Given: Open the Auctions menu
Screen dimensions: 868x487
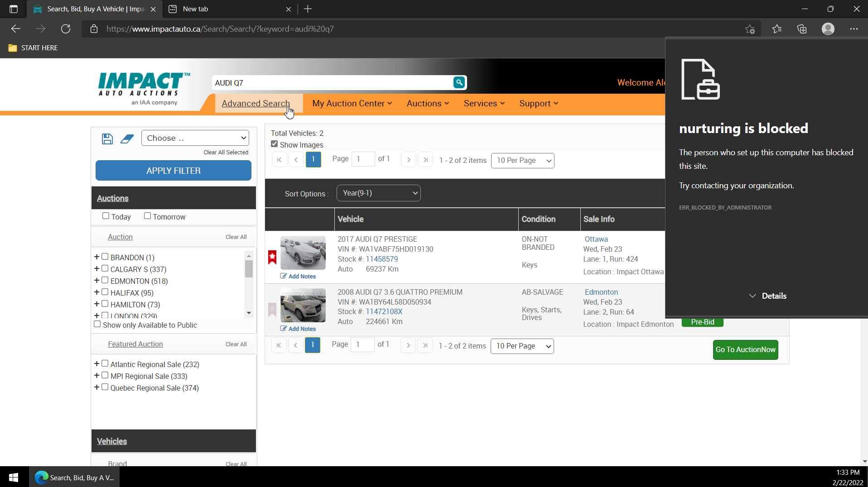Looking at the screenshot, I should [428, 104].
